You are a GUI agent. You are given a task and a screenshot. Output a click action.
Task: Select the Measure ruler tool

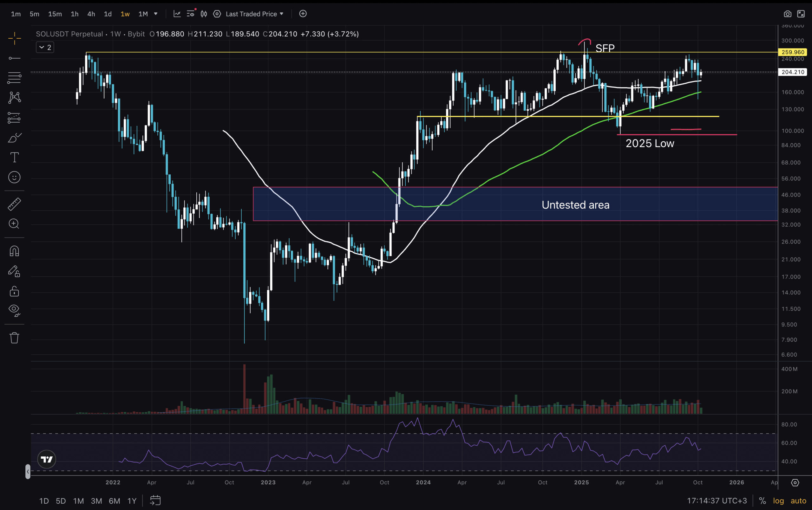click(14, 204)
